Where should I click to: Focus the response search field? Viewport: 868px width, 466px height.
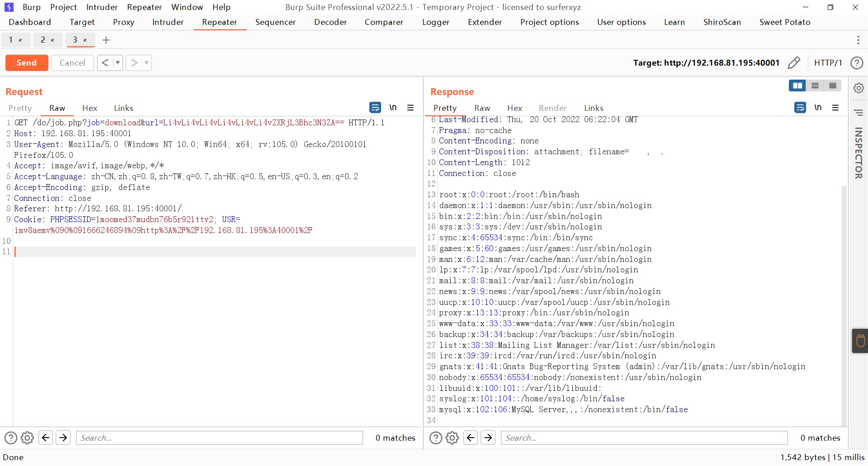(x=644, y=438)
